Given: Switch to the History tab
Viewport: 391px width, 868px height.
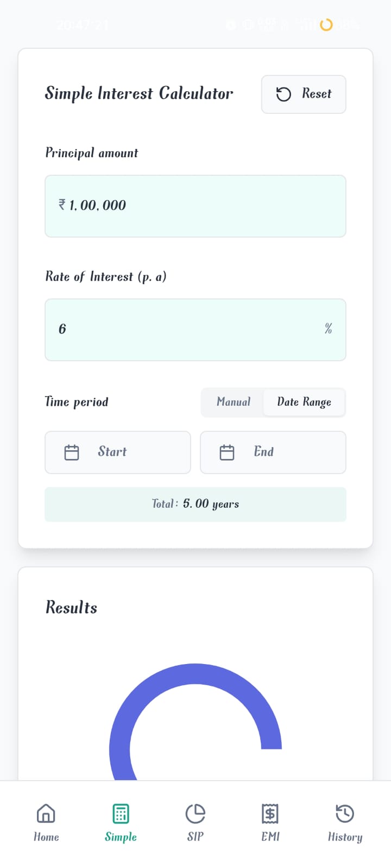Looking at the screenshot, I should coord(344,822).
